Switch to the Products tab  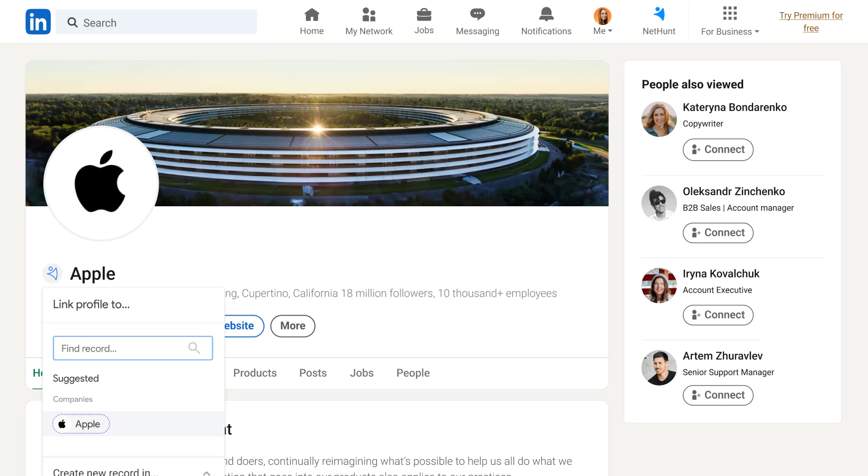pos(255,373)
